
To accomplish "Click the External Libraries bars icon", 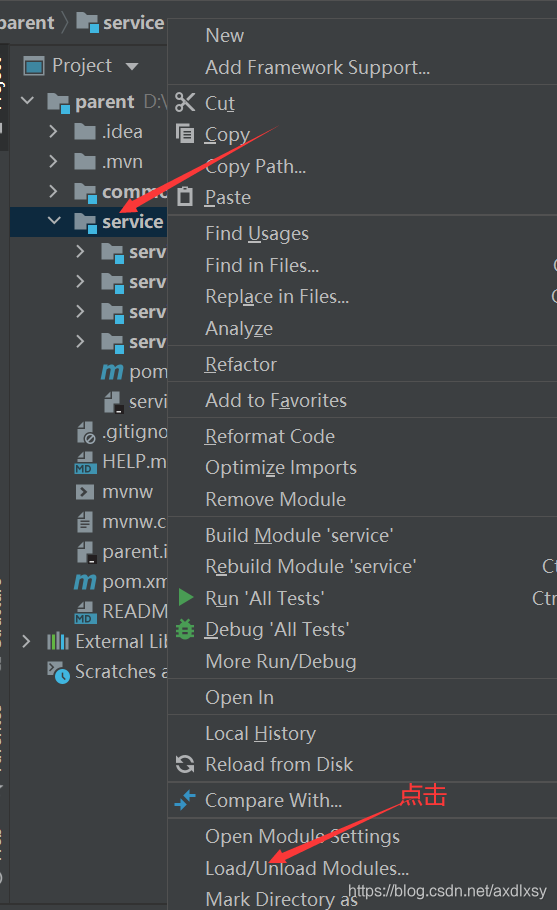I will click(57, 641).
